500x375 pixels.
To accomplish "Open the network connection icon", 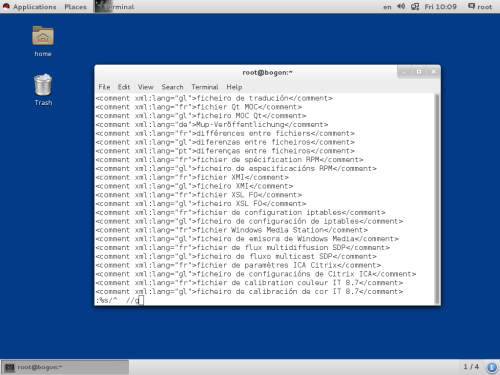I will pos(415,6).
